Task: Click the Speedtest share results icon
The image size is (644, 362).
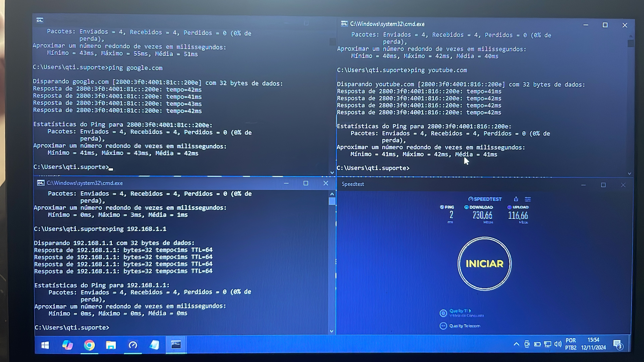Action: pos(516,199)
